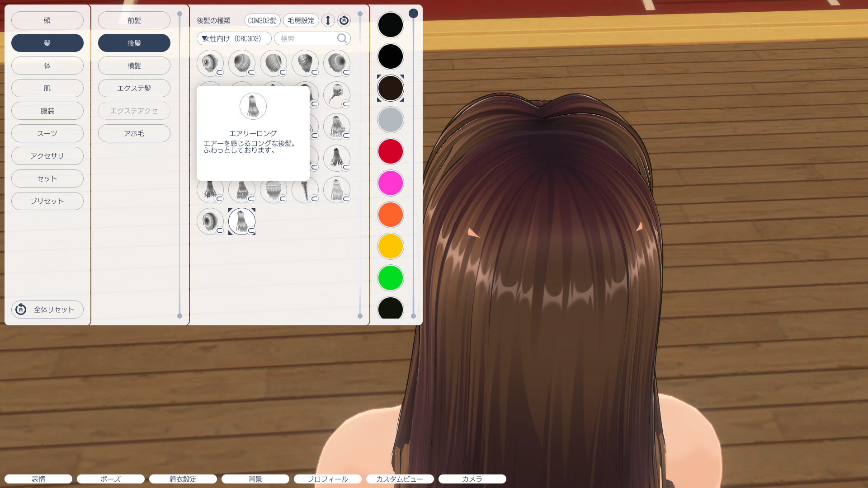Click the 表情 button at bottom

(38, 479)
